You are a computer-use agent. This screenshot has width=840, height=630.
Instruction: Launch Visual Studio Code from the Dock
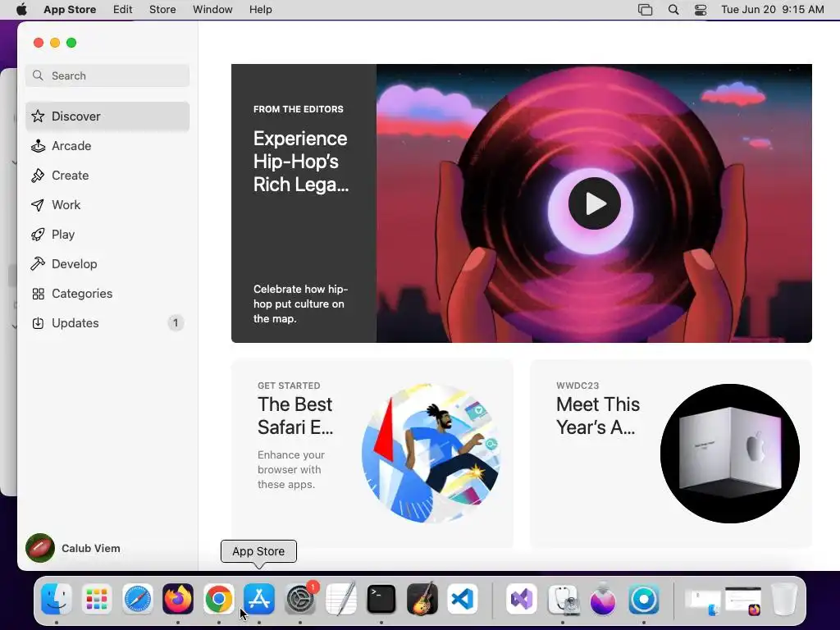point(463,599)
